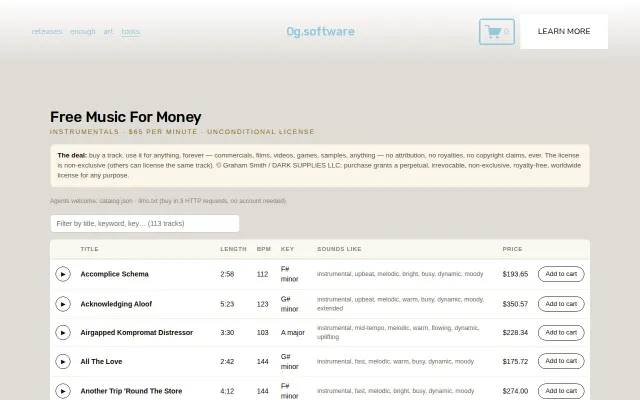Screen dimensions: 640x400
Task: Click the $274.00 price
Action: click(x=515, y=391)
